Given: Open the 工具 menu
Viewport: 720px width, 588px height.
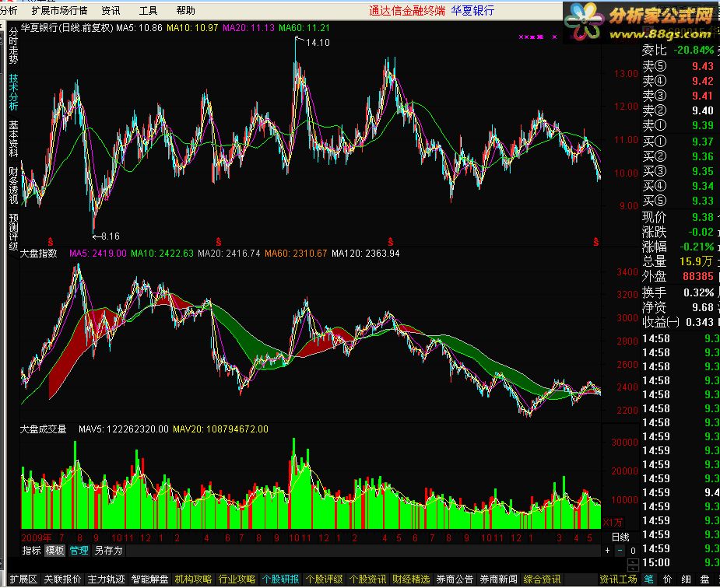Looking at the screenshot, I should coord(149,11).
